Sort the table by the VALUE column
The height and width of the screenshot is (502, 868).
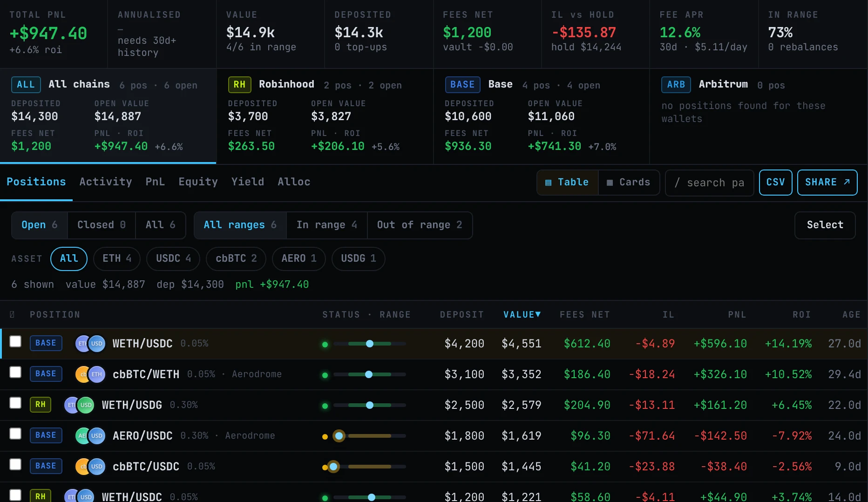coord(522,315)
